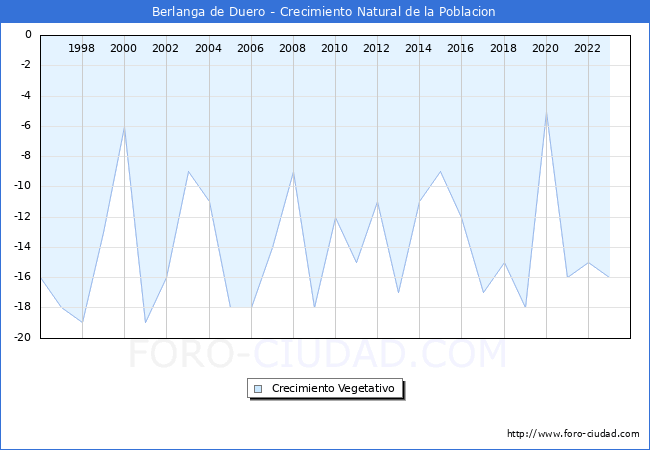This screenshot has width=650, height=450.
Task: Click the -8 value on the y-axis
Action: [26, 156]
